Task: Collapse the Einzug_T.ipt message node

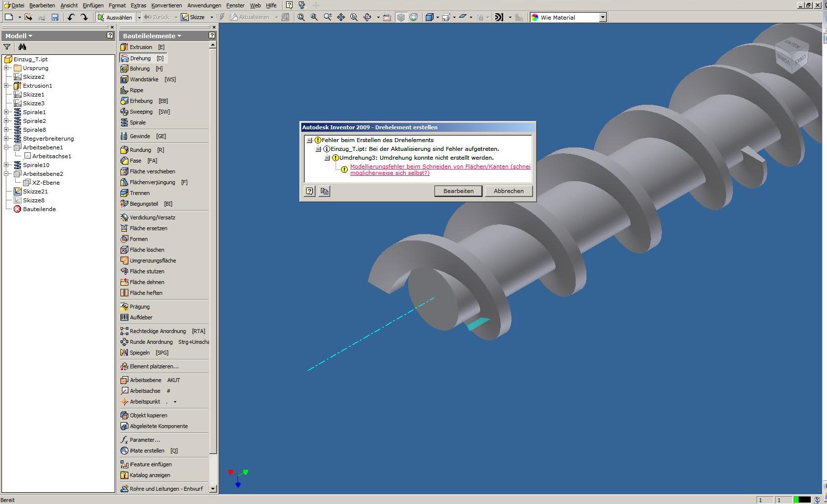Action: [x=318, y=149]
